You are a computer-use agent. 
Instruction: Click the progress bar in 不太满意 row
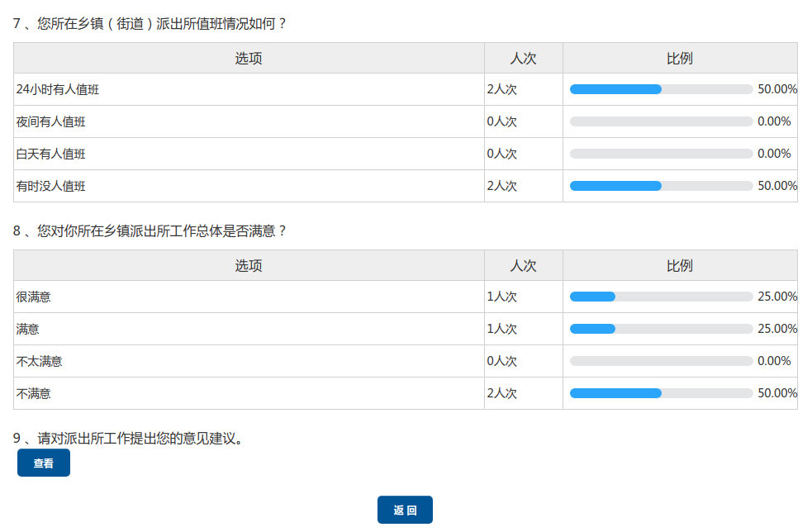coord(661,361)
